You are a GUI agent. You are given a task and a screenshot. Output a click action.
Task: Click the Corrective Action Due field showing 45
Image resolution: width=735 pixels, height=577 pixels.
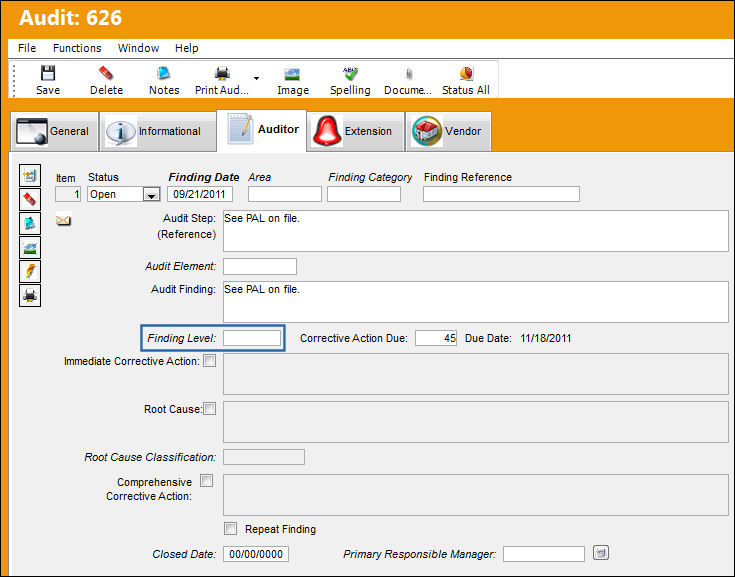click(436, 338)
